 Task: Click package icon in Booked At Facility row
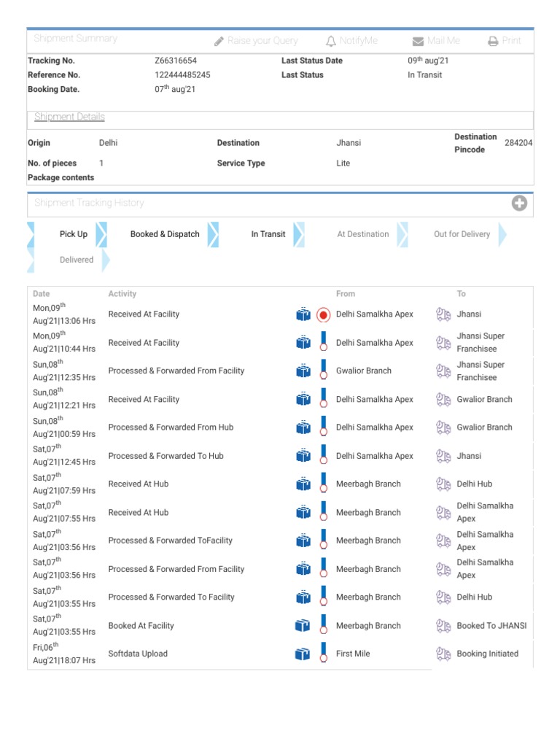tap(303, 626)
